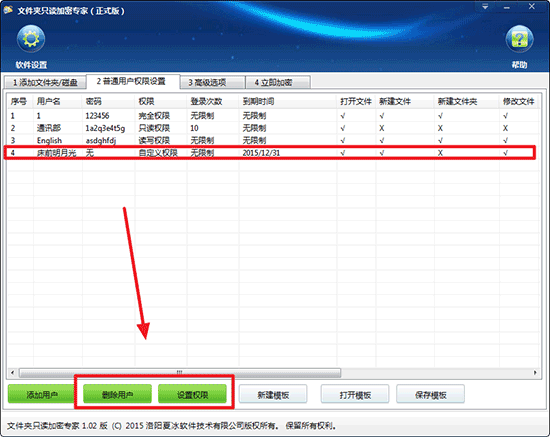
Task: Click horizontal scrollbar left arrow
Action: point(13,372)
